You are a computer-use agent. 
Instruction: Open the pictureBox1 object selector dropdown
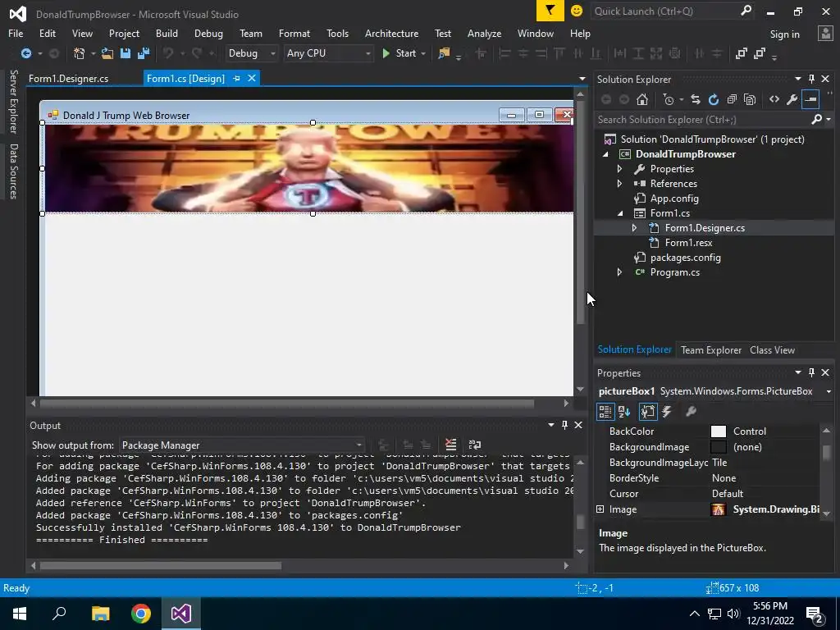[x=829, y=391]
